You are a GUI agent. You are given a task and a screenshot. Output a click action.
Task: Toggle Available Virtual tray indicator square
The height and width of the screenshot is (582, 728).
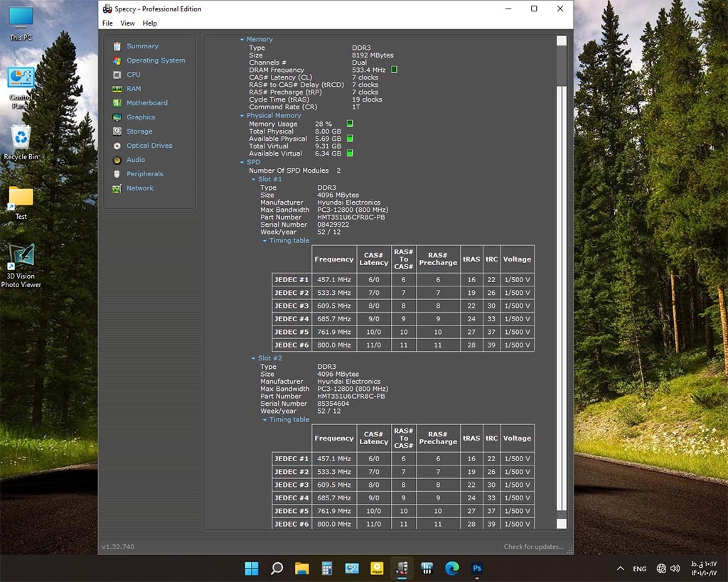[x=350, y=153]
